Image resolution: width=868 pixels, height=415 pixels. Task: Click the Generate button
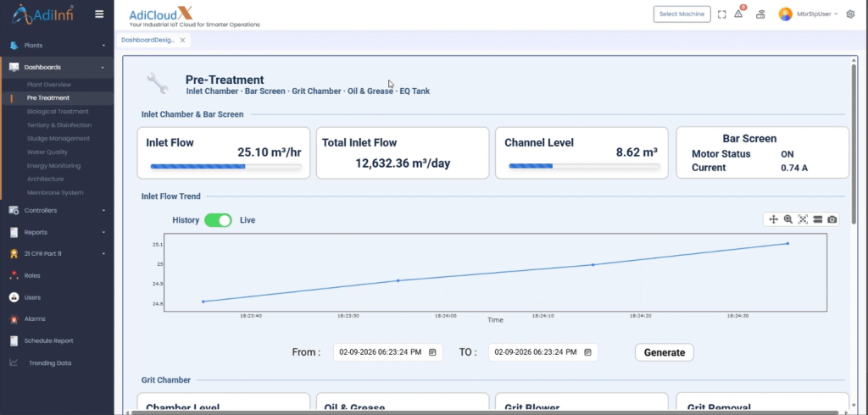[665, 352]
